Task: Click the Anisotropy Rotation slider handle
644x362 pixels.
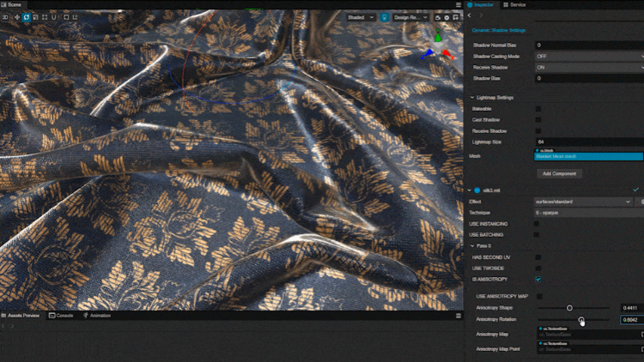Action: click(x=580, y=319)
